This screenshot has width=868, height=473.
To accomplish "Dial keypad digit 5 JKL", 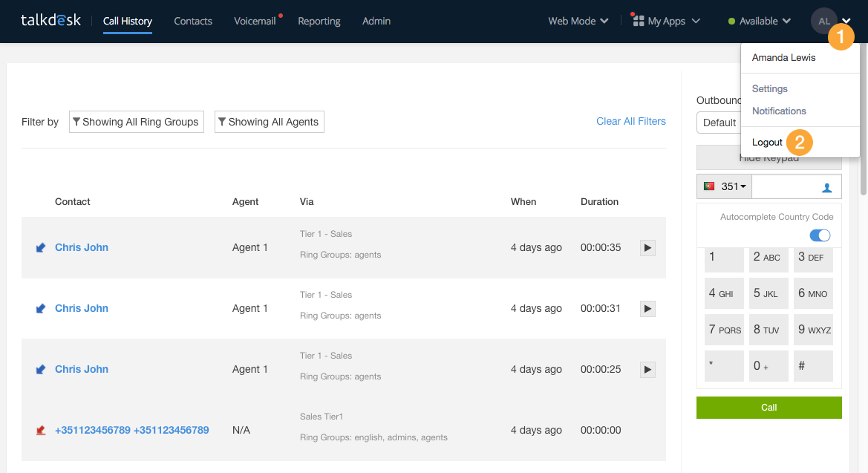I will pyautogui.click(x=769, y=293).
